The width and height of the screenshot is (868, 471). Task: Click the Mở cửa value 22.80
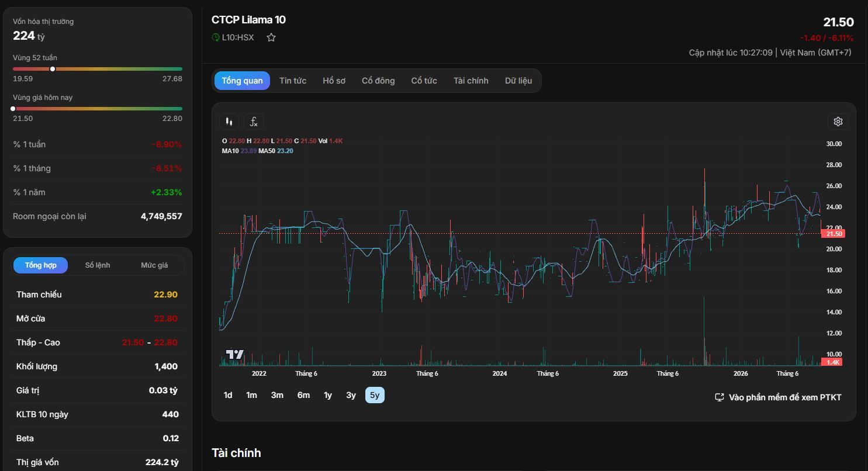point(165,318)
